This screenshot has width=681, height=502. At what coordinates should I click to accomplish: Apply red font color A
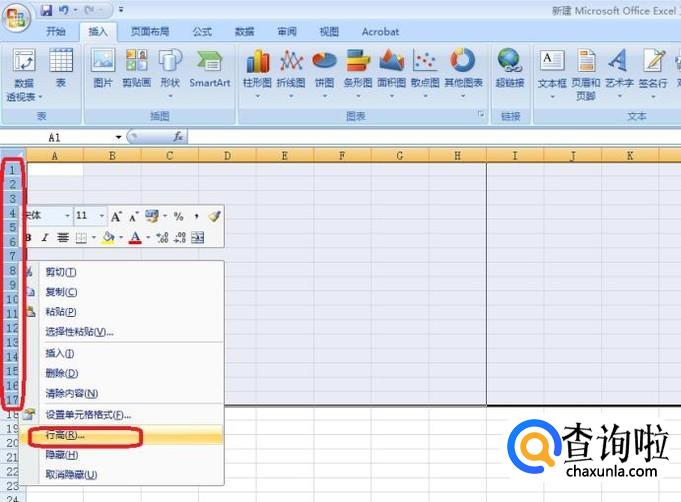point(136,237)
